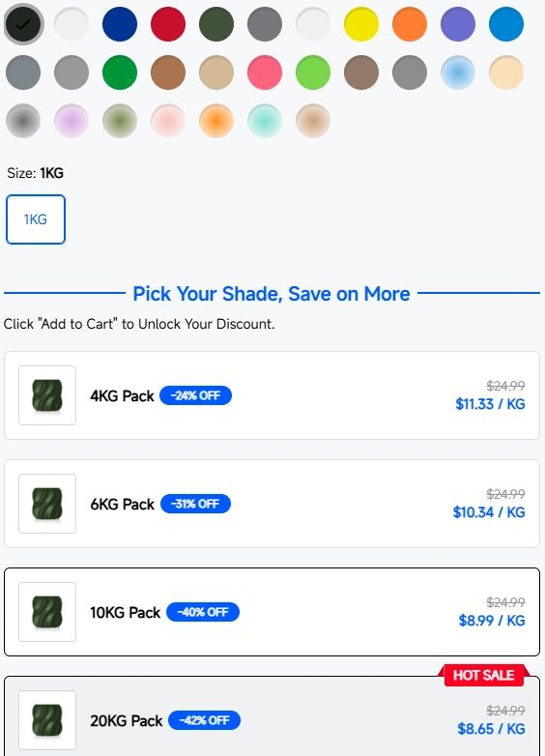Pick the hot pink color swatch
The image size is (545, 756).
(x=265, y=73)
